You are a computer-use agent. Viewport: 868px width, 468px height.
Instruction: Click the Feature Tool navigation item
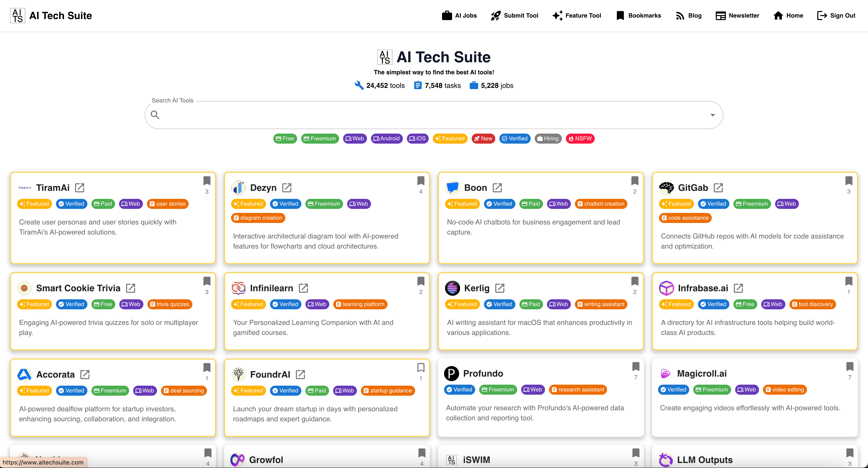(x=577, y=16)
